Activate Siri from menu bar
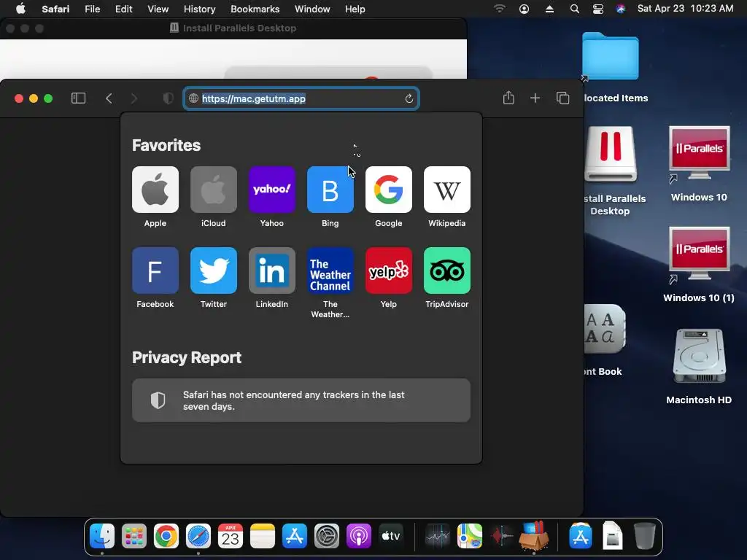 (620, 9)
